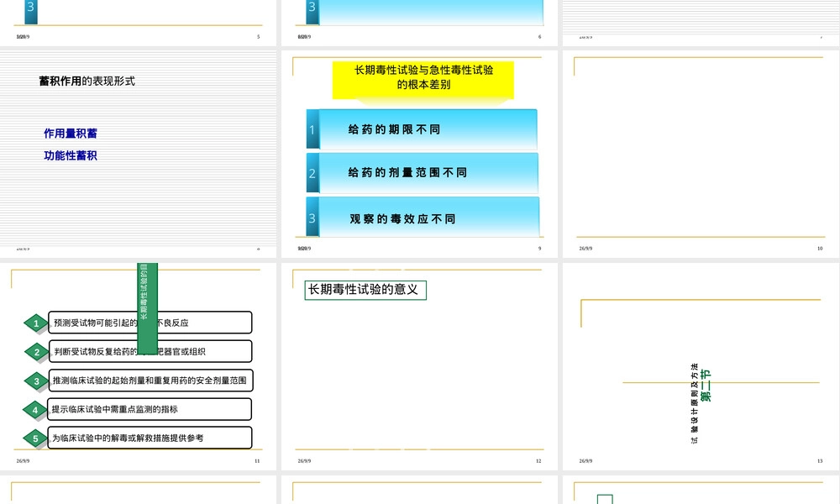The height and width of the screenshot is (504, 840).
Task: Click the teal number 2 block on slide 9
Action: (312, 173)
